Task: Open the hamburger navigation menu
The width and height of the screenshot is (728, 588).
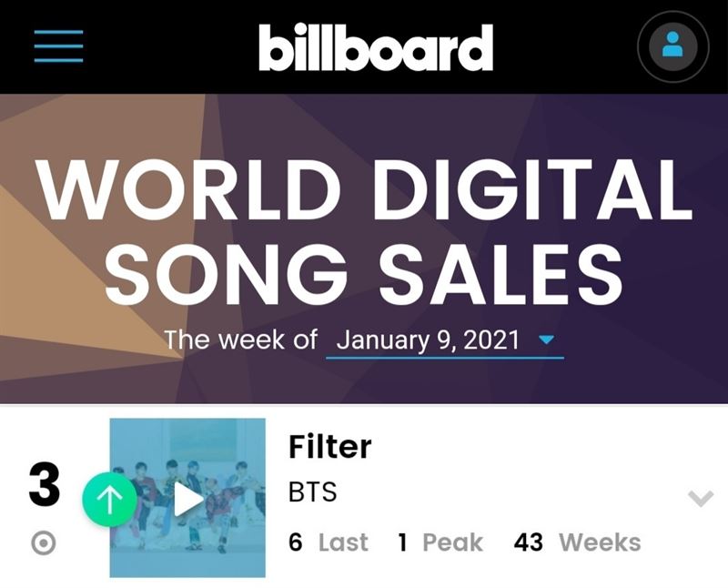Action: pos(58,46)
